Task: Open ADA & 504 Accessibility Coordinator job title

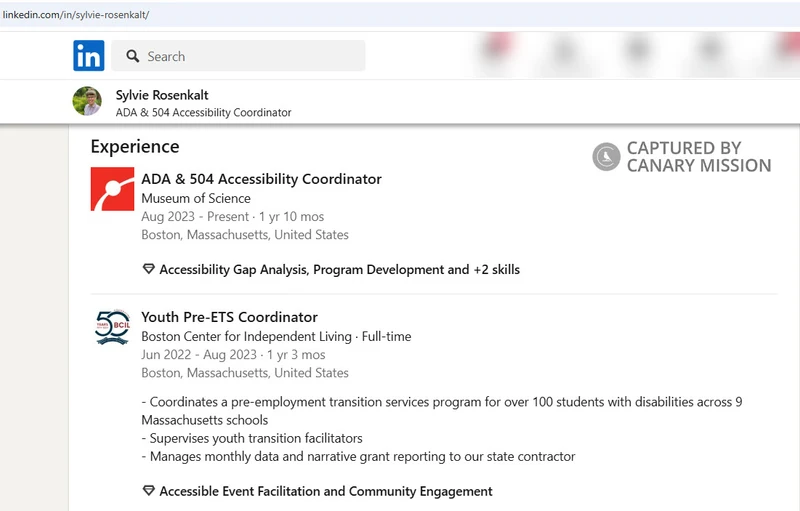Action: (x=261, y=179)
